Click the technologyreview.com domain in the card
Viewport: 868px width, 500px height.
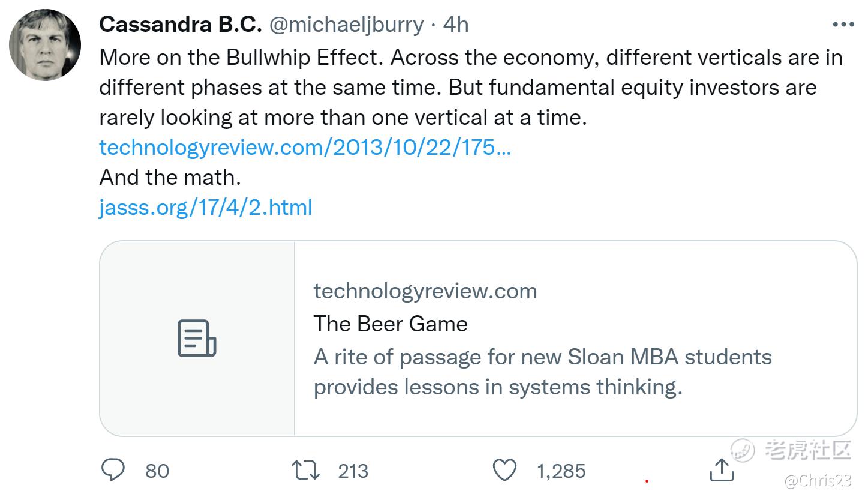pos(425,291)
